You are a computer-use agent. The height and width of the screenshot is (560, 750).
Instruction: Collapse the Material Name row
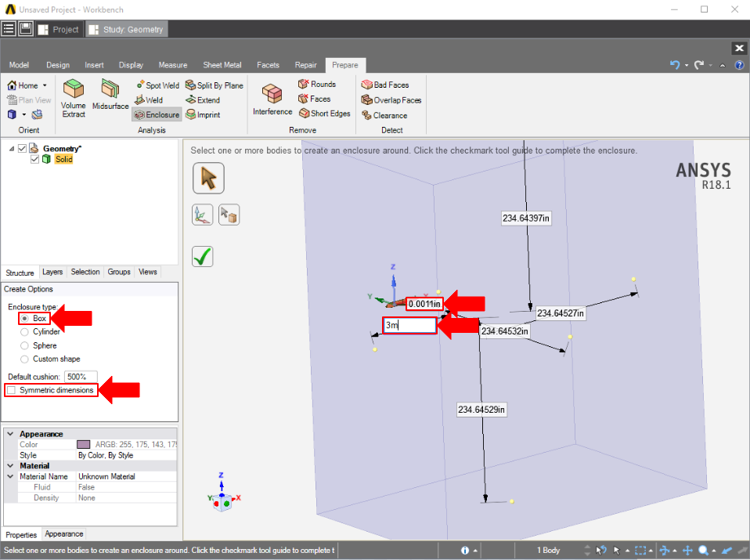click(x=10, y=476)
